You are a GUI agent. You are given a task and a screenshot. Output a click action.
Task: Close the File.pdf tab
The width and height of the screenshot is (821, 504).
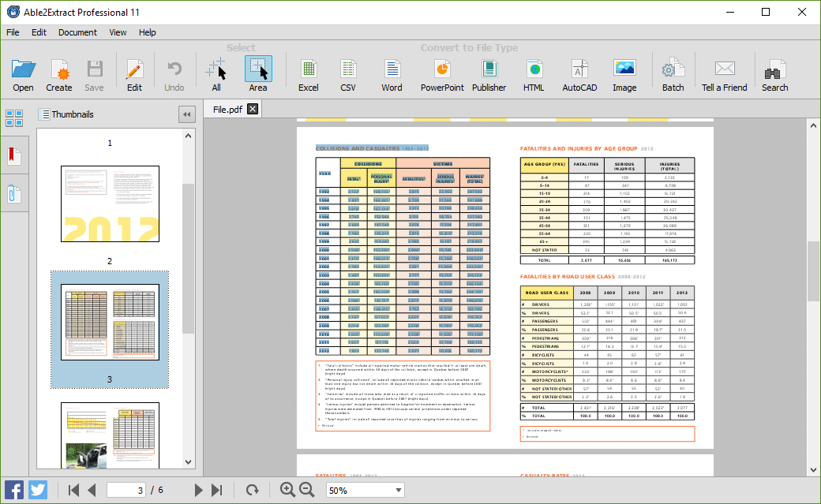point(253,109)
